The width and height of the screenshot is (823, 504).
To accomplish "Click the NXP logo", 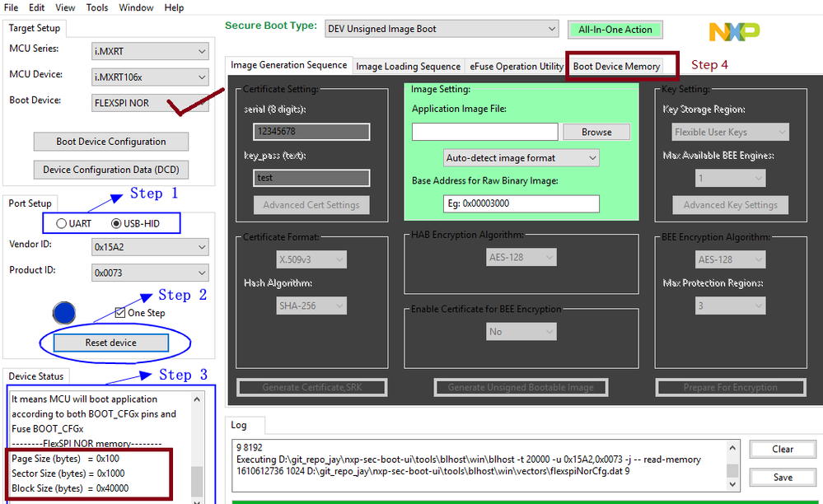I will [734, 32].
